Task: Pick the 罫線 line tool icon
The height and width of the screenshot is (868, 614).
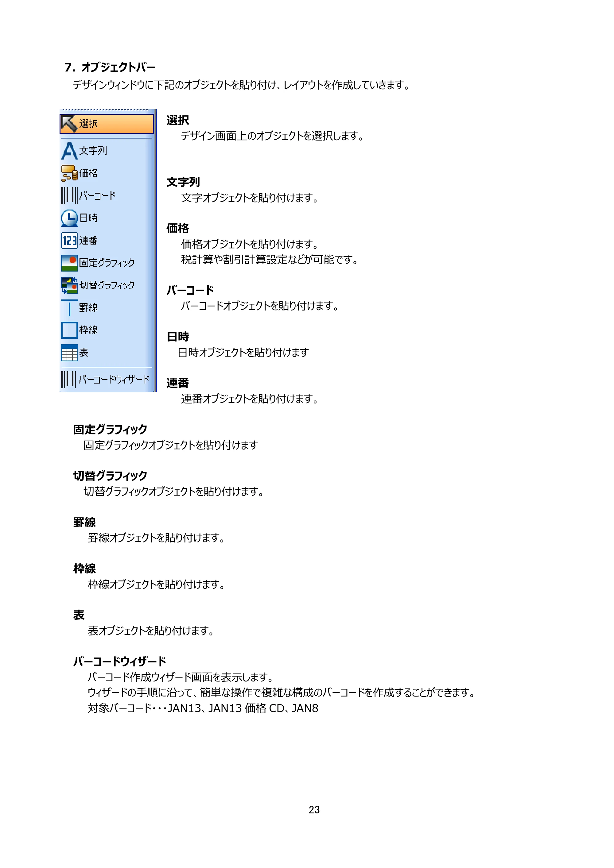Action: [69, 308]
